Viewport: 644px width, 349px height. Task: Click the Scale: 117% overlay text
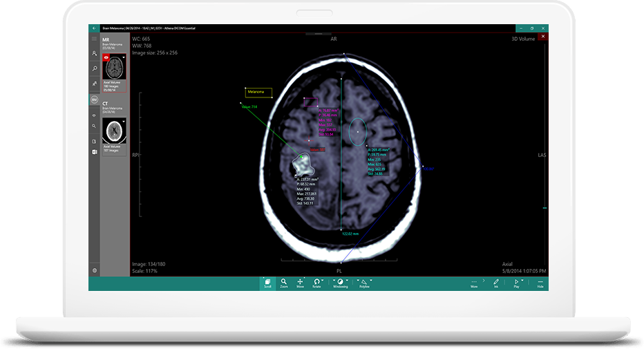tap(144, 272)
